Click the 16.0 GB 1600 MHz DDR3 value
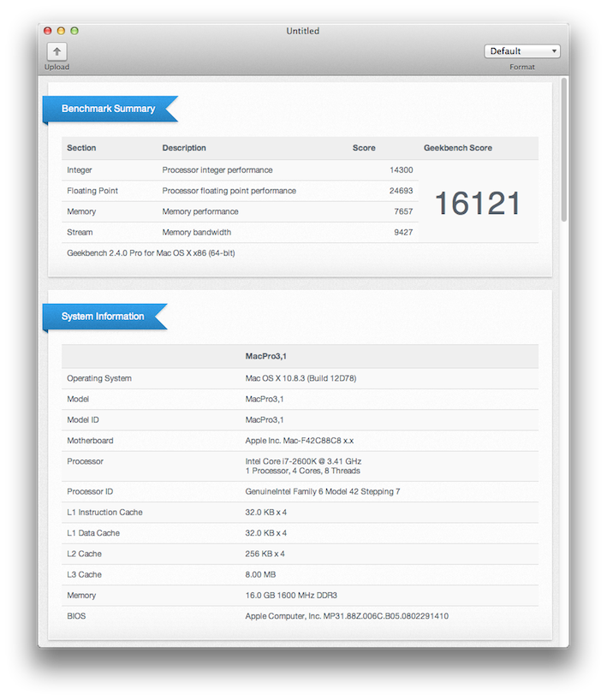This screenshot has height=700, width=607. pos(291,596)
